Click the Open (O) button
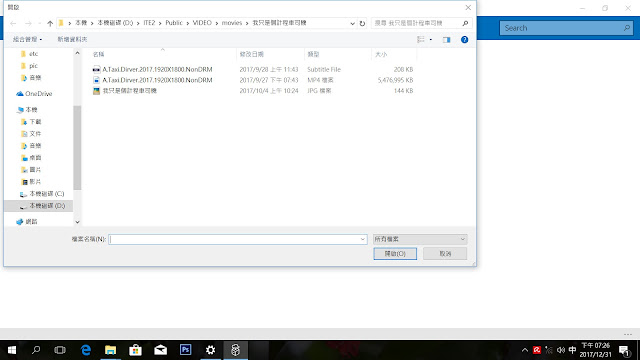 (395, 253)
